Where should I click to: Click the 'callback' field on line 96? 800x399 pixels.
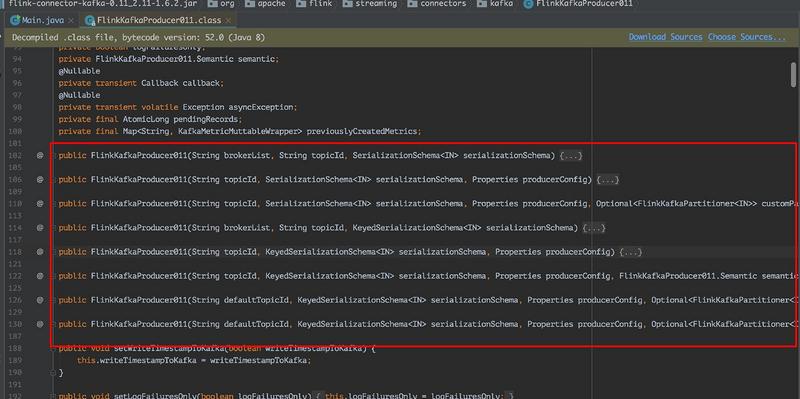(201, 83)
